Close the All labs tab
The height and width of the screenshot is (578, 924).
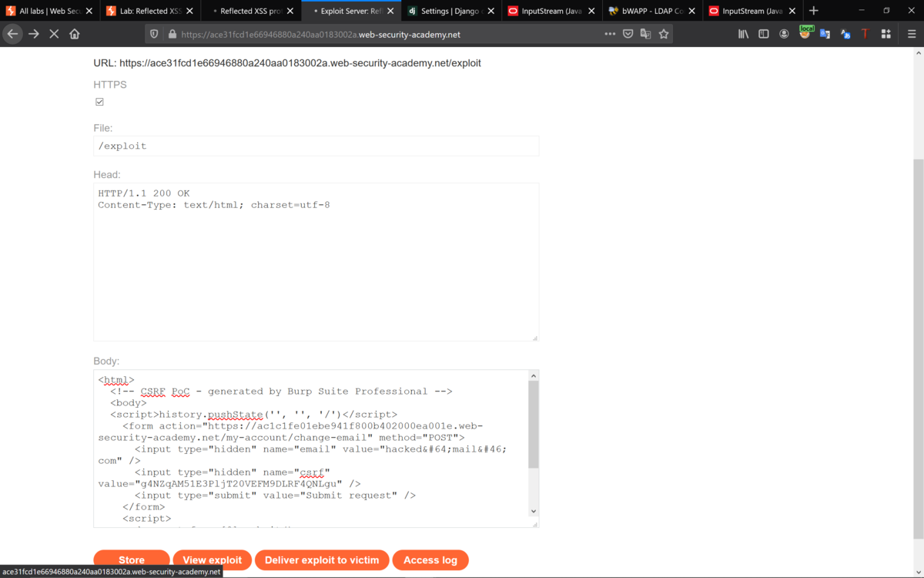point(89,11)
